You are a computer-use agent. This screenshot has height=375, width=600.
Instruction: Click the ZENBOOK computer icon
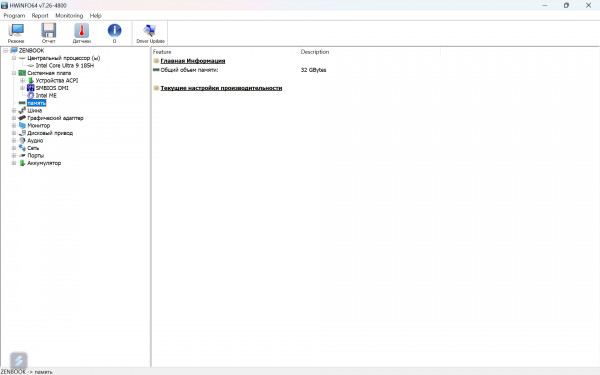click(x=14, y=50)
